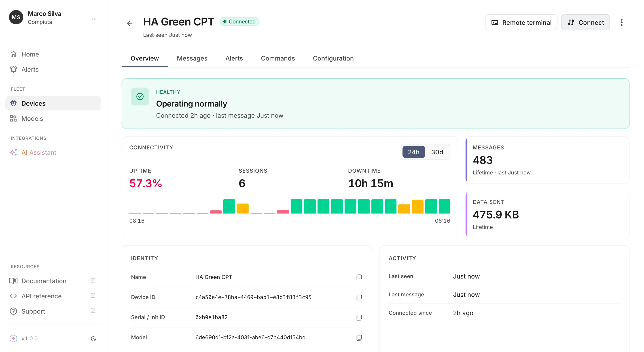Click the MS user avatar

pos(16,17)
